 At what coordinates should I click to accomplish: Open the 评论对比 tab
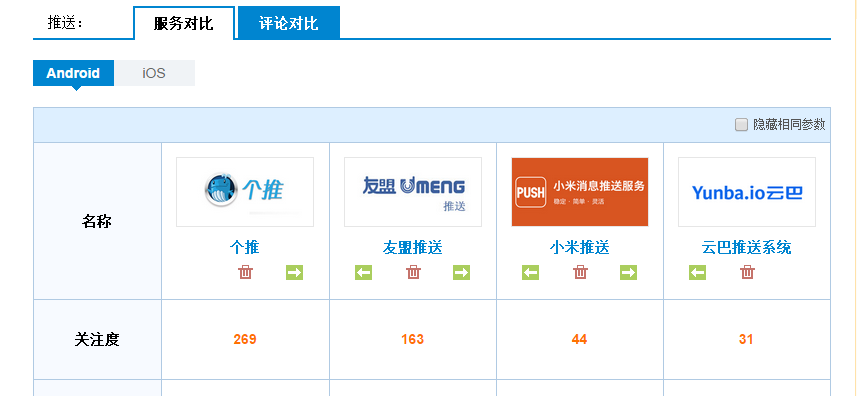(289, 23)
